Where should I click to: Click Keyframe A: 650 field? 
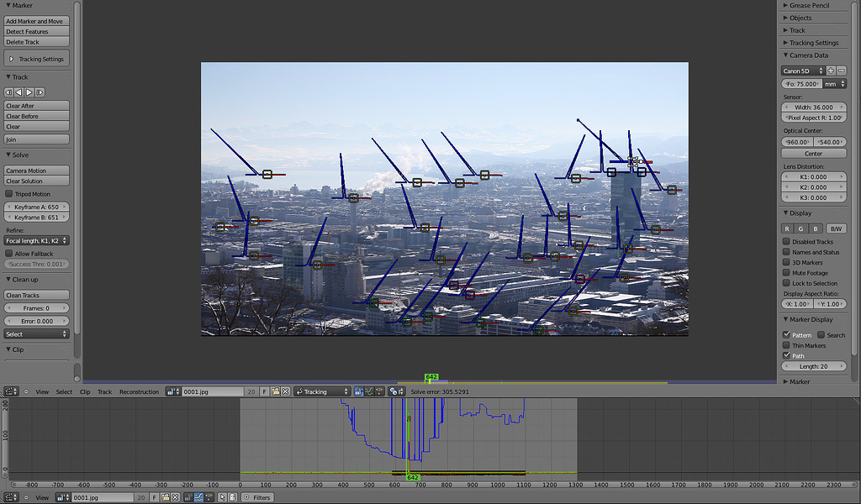[36, 207]
